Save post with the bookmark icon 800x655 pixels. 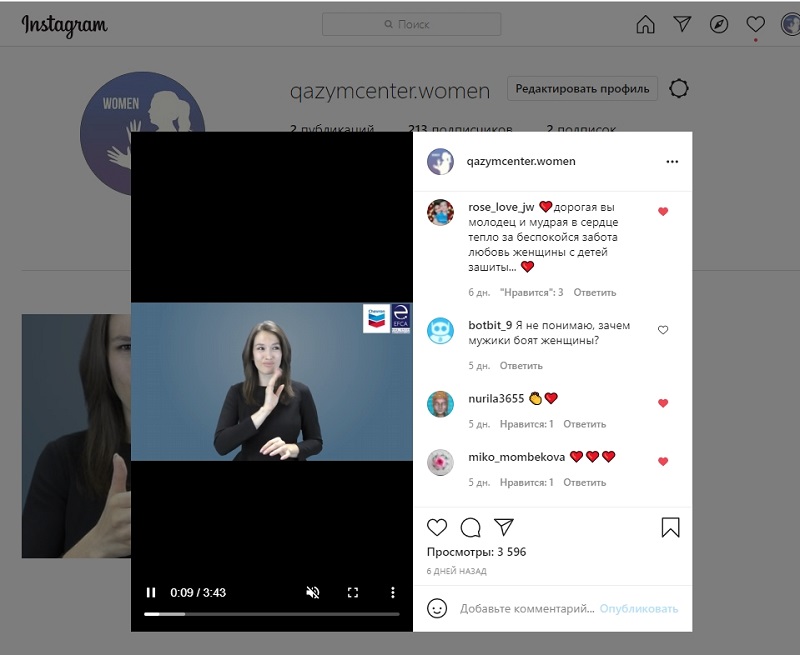(x=670, y=527)
